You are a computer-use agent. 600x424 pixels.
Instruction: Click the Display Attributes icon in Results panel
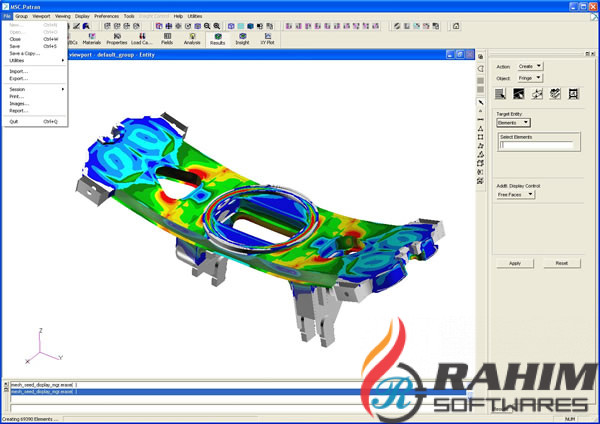pyautogui.click(x=537, y=94)
